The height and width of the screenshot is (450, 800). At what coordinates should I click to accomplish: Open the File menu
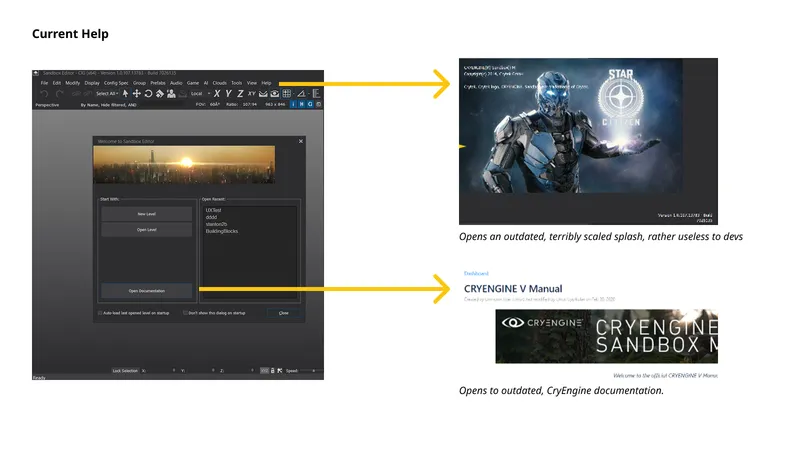coord(44,83)
